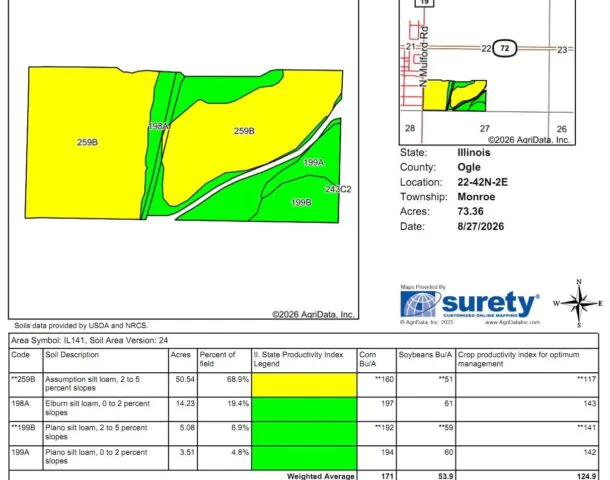
Task: Click the 'Soils data provided by USDA and NRCS' note
Action: coord(81,326)
